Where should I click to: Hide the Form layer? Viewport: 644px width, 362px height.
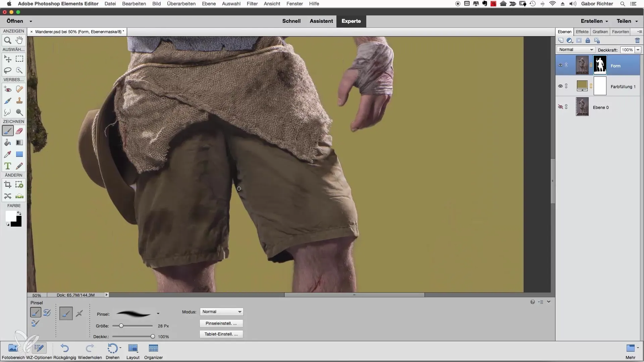(x=560, y=65)
